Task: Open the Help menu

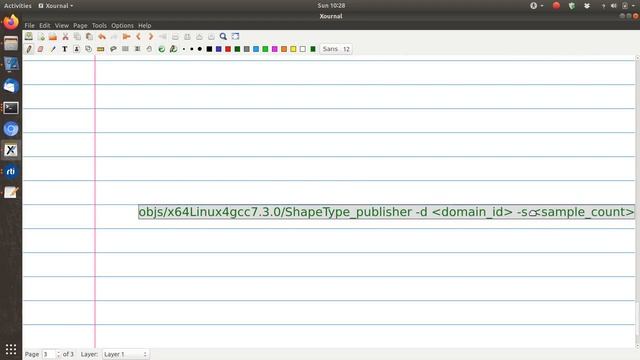Action: 144,25
